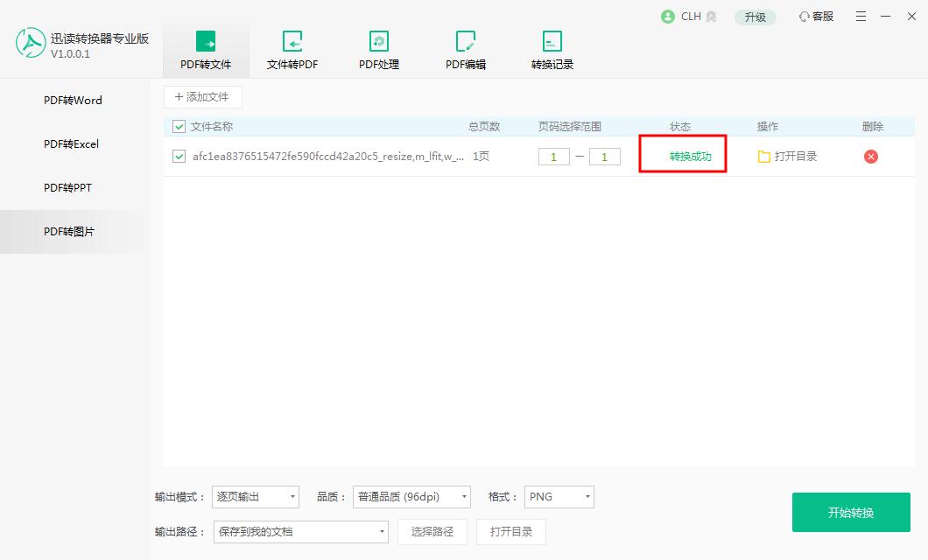Screen dimensions: 928x560
Task: View conversion history via 转换记录 icon
Action: 552,41
